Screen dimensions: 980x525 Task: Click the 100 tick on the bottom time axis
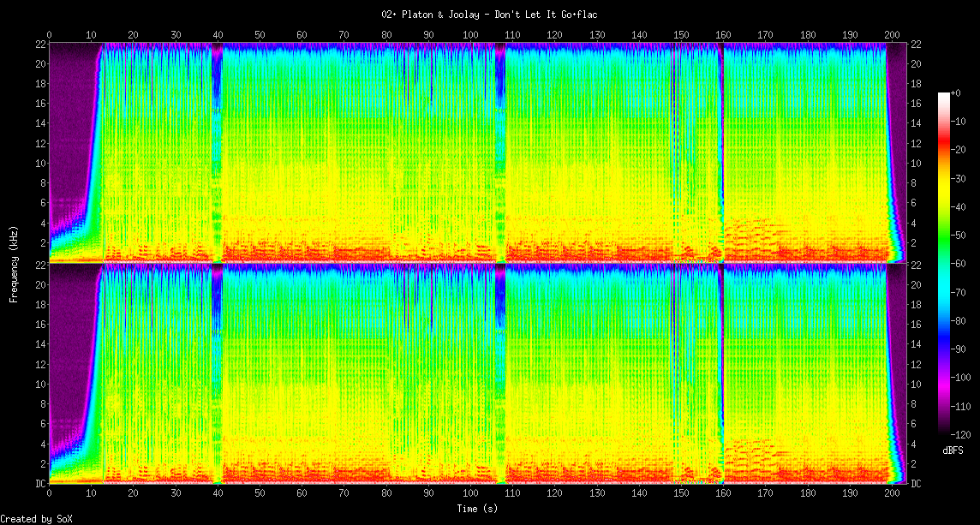pyautogui.click(x=470, y=493)
